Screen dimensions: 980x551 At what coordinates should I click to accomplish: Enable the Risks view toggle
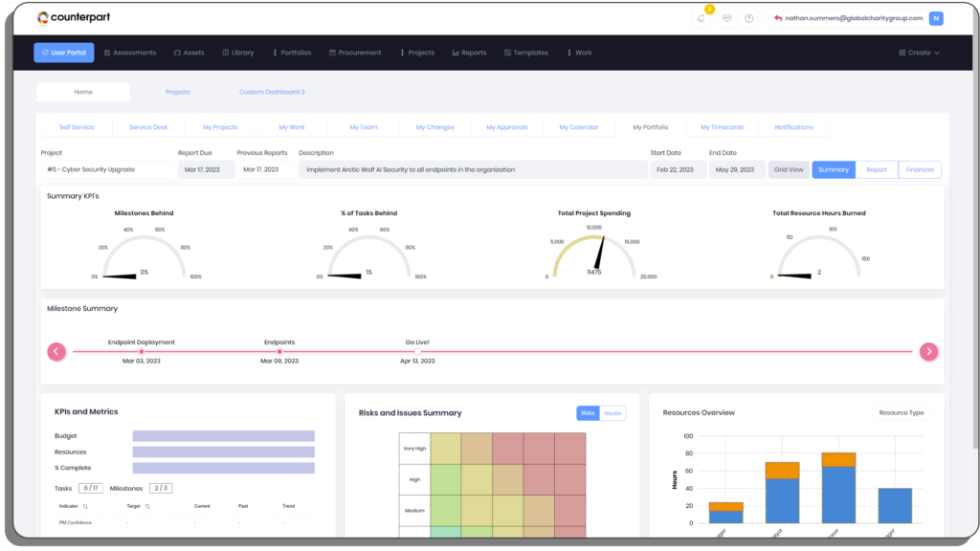pyautogui.click(x=587, y=412)
